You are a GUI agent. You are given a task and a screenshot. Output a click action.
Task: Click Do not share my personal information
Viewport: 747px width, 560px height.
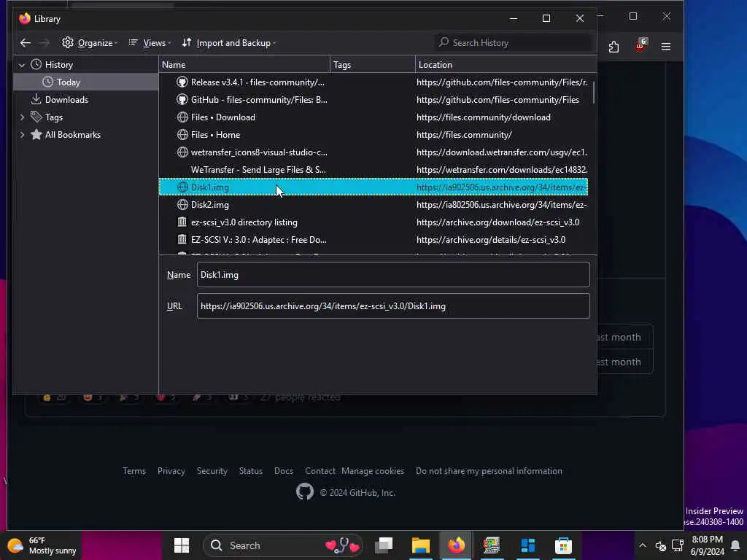pyautogui.click(x=489, y=471)
